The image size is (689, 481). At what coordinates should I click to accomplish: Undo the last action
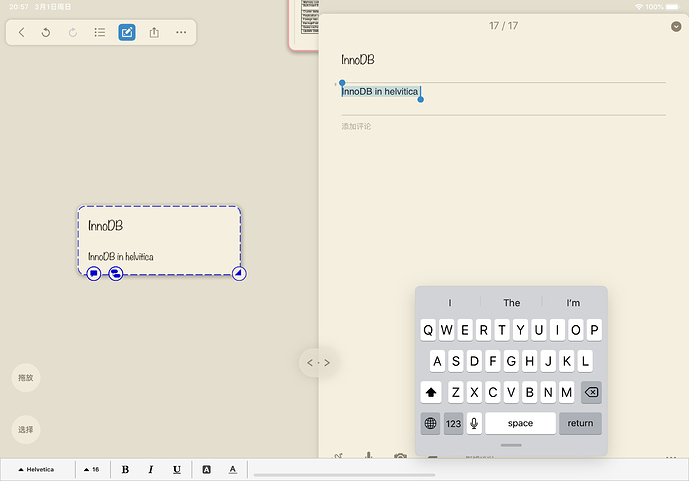click(46, 32)
